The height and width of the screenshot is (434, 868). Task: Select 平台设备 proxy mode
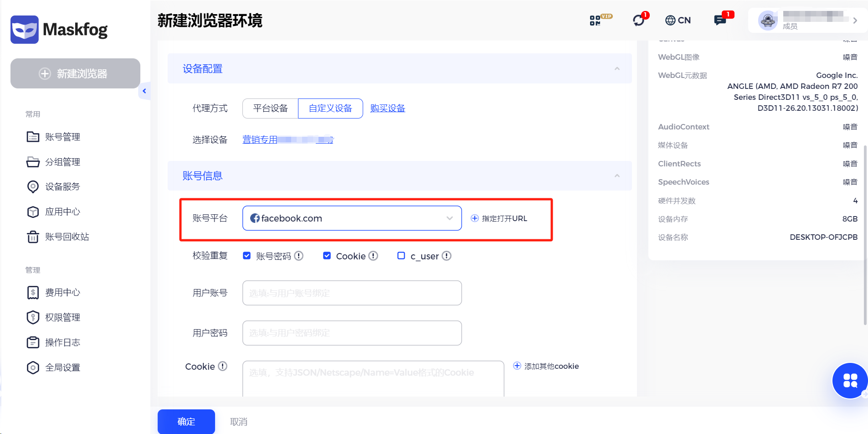[x=271, y=108]
